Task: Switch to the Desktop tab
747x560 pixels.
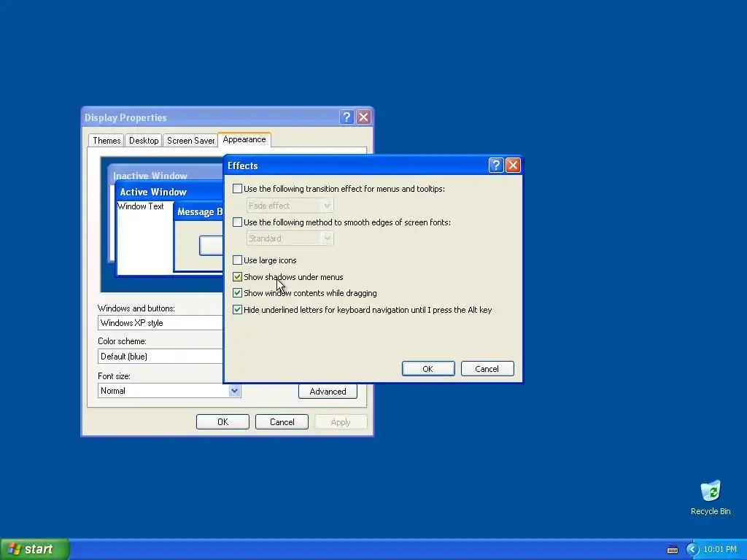Action: point(144,141)
